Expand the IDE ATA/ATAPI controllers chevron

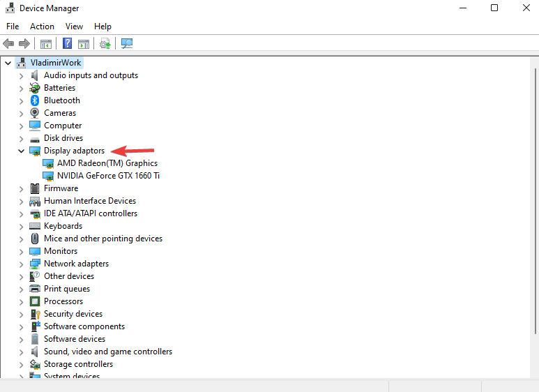(22, 214)
